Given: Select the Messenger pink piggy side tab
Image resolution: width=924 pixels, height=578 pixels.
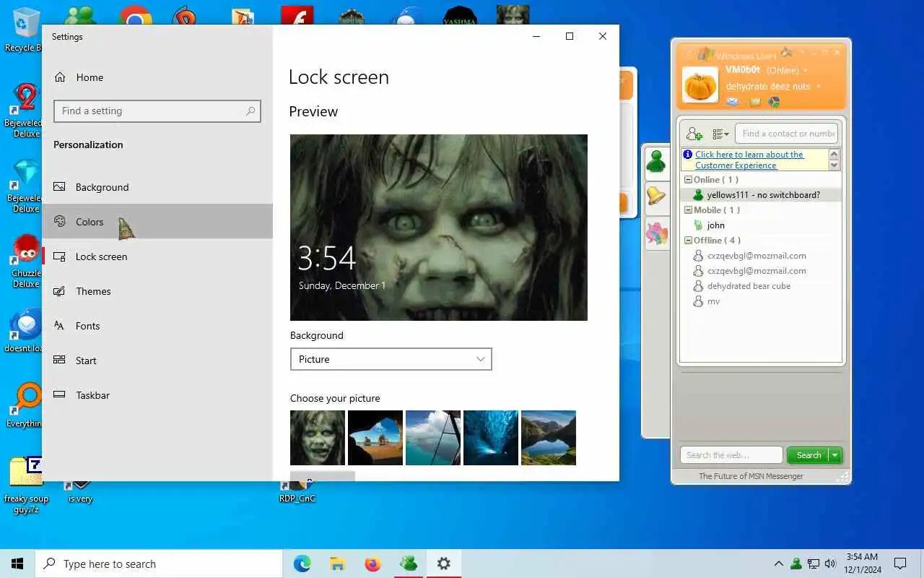Looking at the screenshot, I should coord(656,232).
